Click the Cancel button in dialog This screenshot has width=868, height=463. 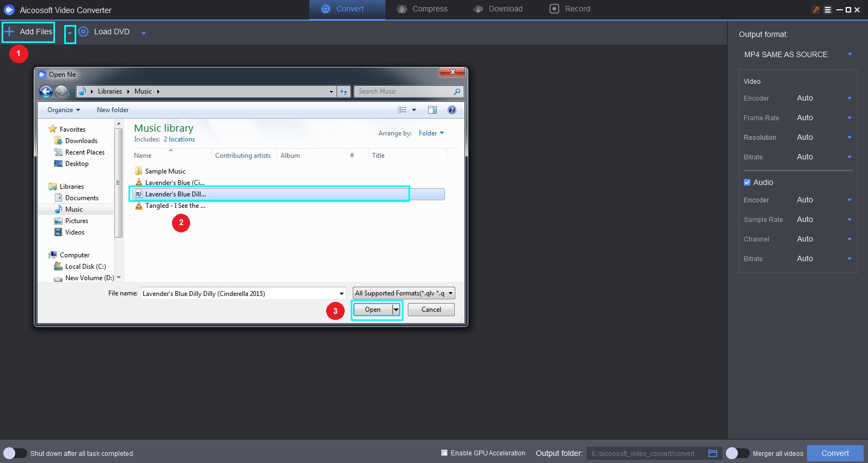[431, 310]
